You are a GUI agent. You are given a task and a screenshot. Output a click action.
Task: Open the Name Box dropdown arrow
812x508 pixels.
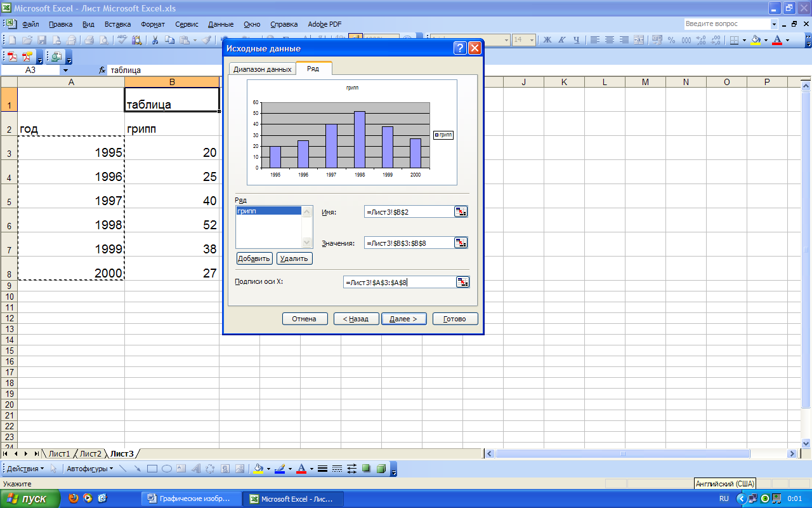pyautogui.click(x=65, y=70)
